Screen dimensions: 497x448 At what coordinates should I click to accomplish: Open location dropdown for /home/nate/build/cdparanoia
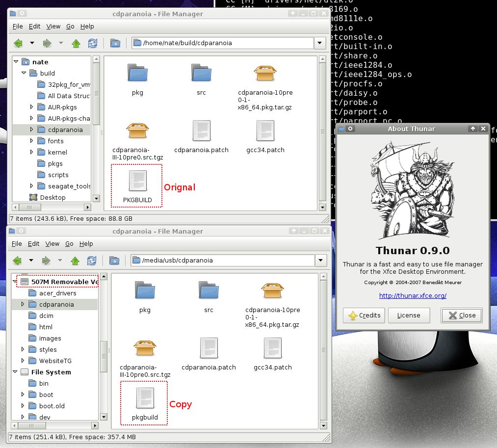coord(320,43)
